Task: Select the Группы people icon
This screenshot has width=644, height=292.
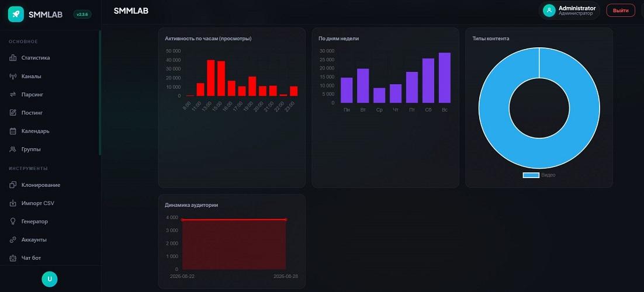Action: coord(13,149)
